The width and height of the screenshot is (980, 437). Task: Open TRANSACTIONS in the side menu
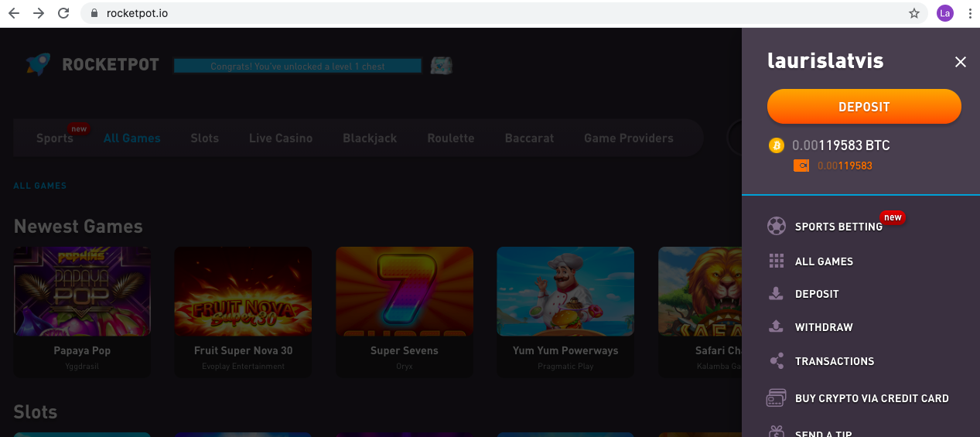click(x=835, y=361)
